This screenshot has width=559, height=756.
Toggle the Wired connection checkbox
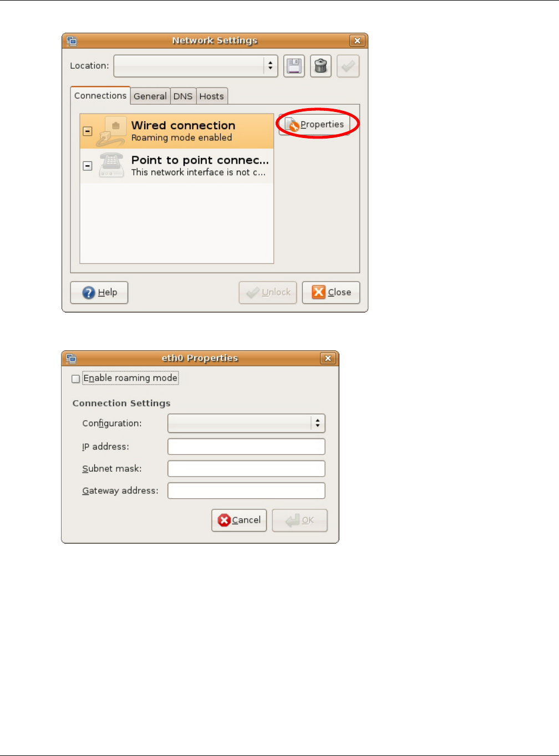pyautogui.click(x=88, y=131)
